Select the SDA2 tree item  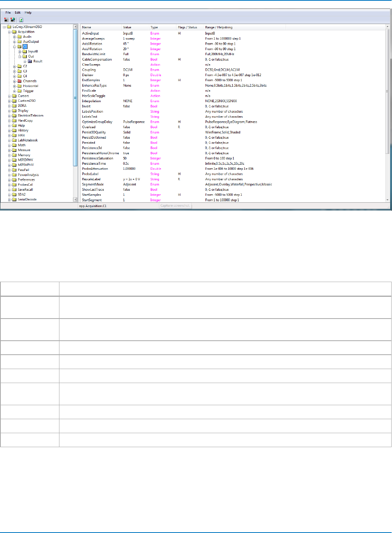21,195
